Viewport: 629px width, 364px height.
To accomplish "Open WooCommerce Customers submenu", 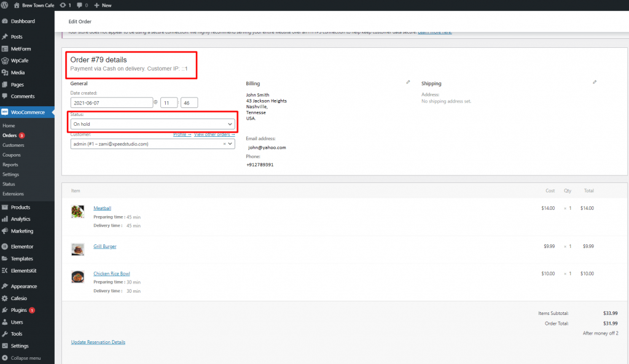I will point(14,145).
